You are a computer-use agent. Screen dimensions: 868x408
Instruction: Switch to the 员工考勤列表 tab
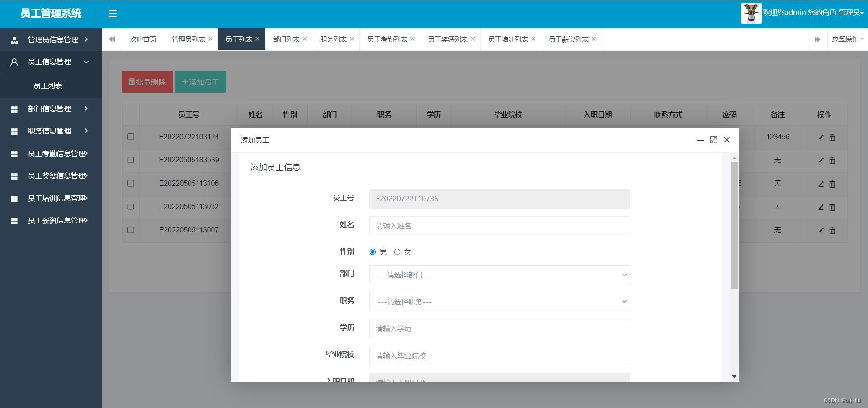[387, 39]
